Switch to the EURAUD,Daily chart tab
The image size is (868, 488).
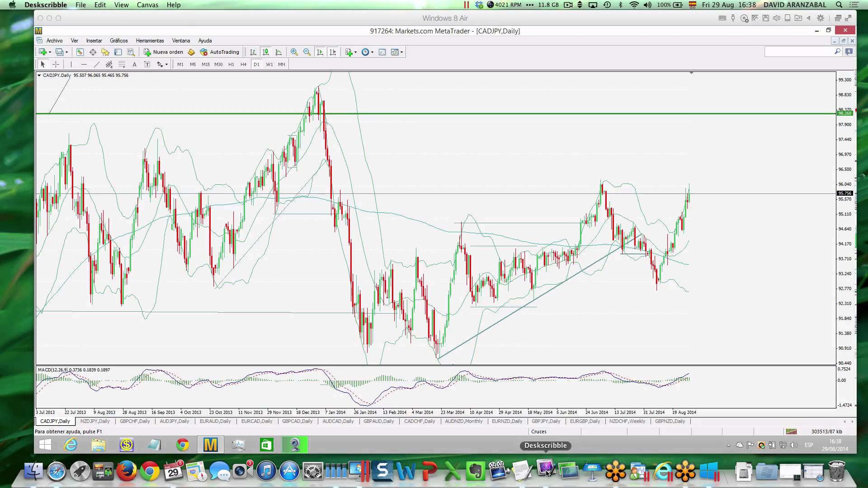[215, 421]
